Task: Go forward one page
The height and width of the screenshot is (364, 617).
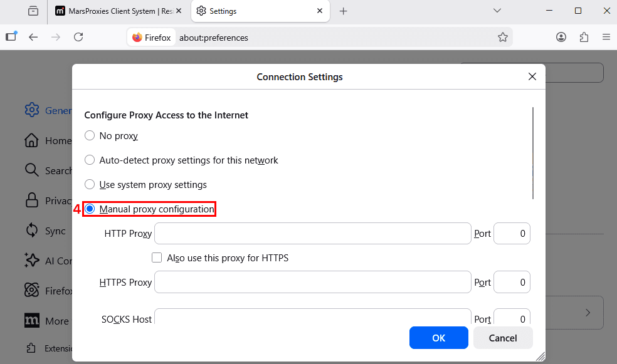Action: (56, 37)
